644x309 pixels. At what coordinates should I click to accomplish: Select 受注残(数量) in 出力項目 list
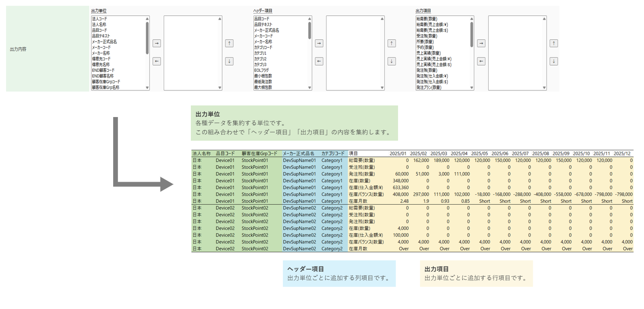pos(427,36)
